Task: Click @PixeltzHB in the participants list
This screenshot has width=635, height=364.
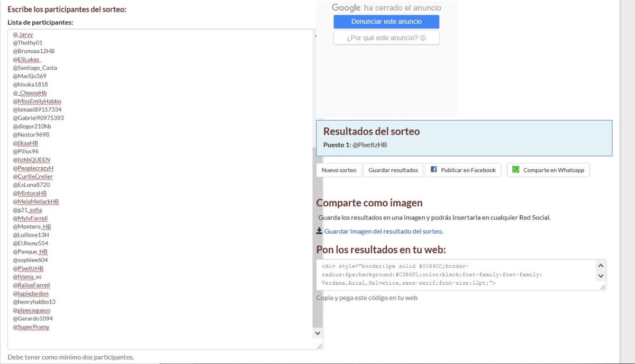Action: [29, 269]
